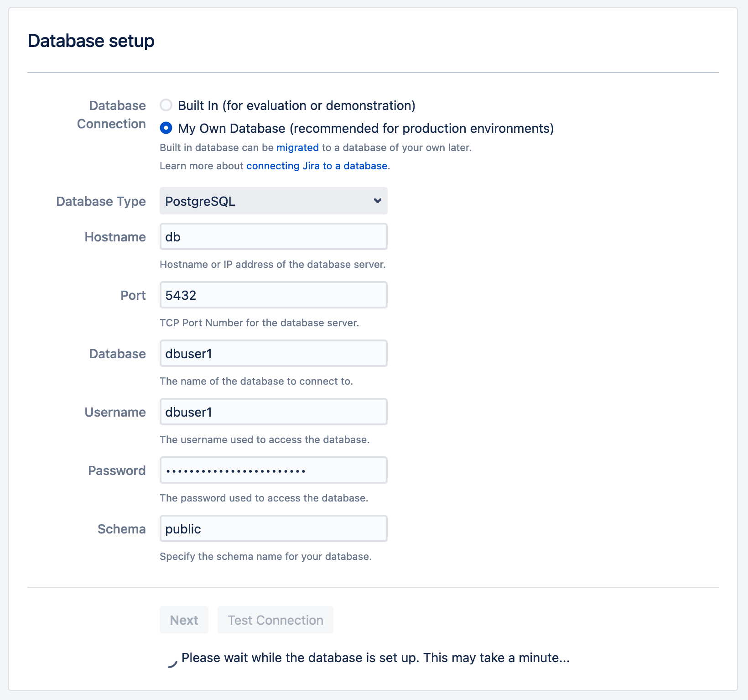Focus the Schema field with public
The width and height of the screenshot is (748, 700).
273,529
